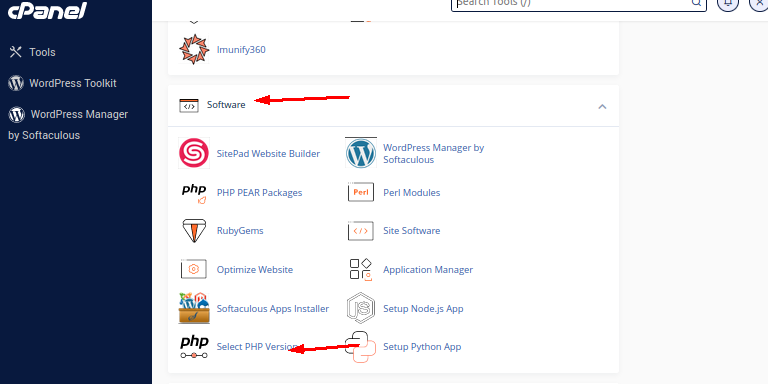Open Tools in the sidebar

tap(42, 52)
